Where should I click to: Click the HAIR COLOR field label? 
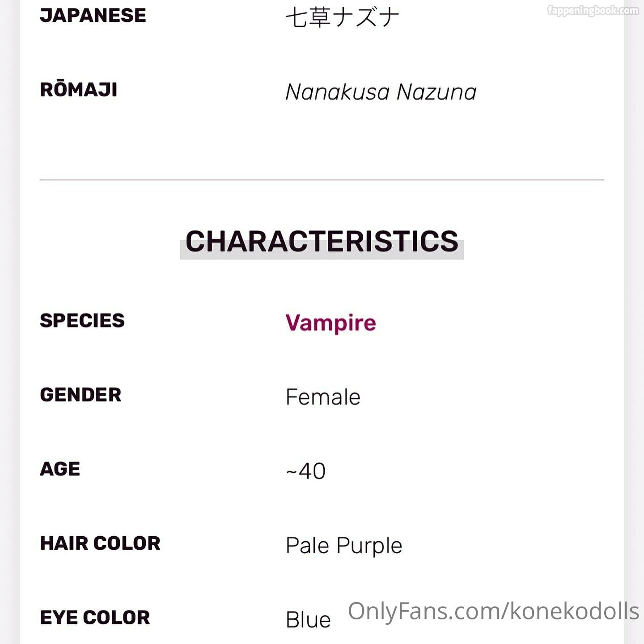pyautogui.click(x=100, y=543)
